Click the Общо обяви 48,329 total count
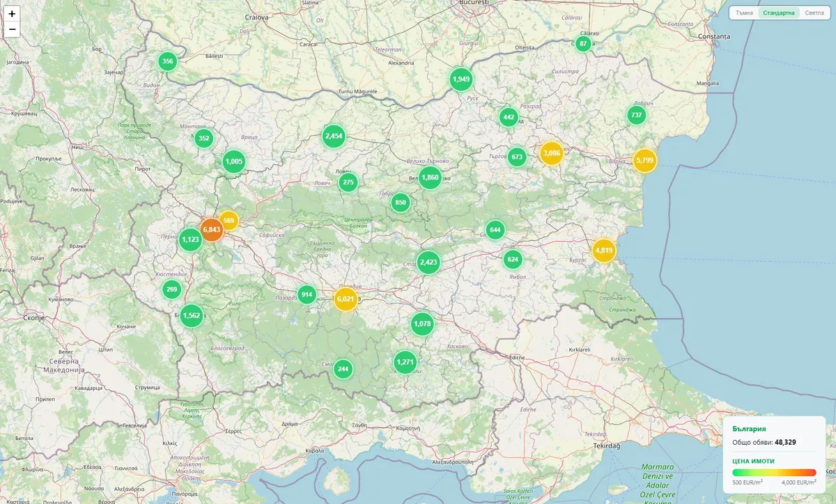This screenshot has width=836, height=504. point(763,442)
